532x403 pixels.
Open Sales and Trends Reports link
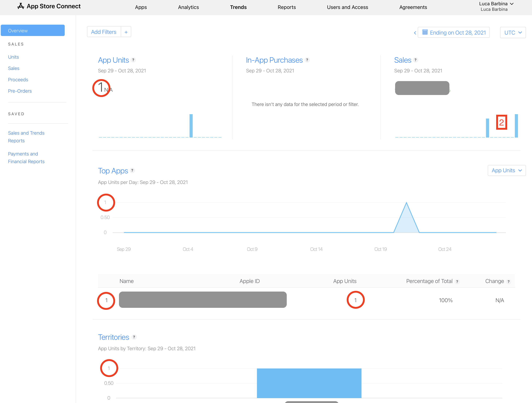[26, 137]
